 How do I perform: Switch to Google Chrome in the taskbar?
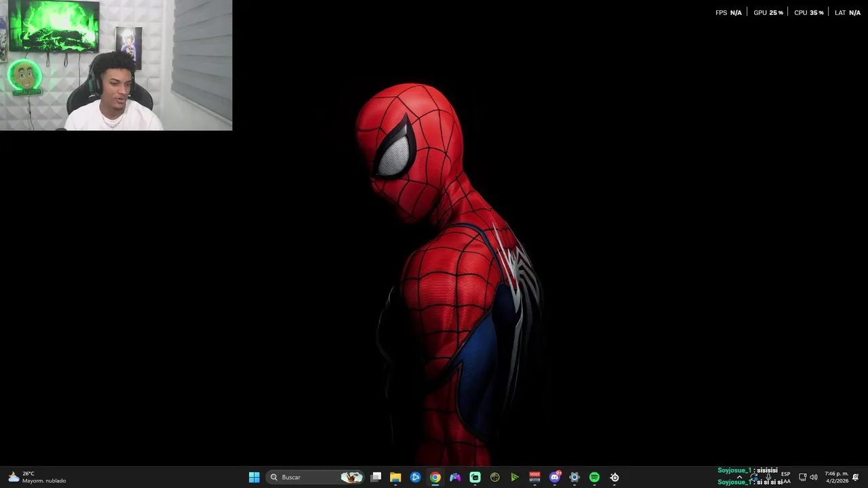435,477
